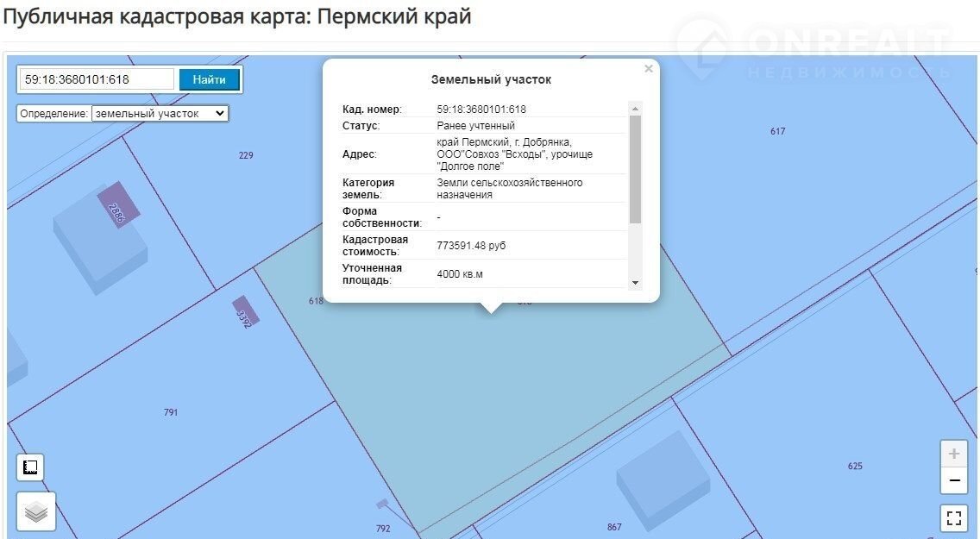Close the Земельный участок popup

click(x=649, y=69)
